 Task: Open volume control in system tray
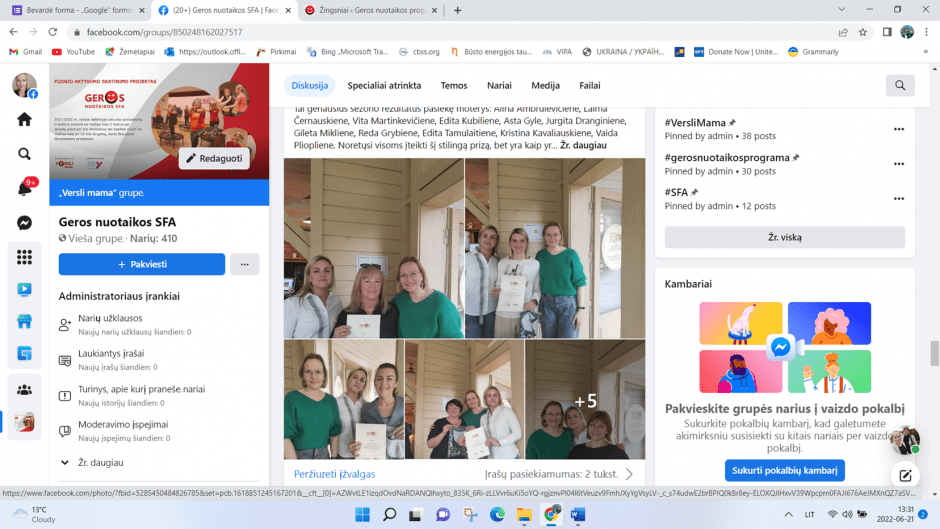tap(847, 515)
